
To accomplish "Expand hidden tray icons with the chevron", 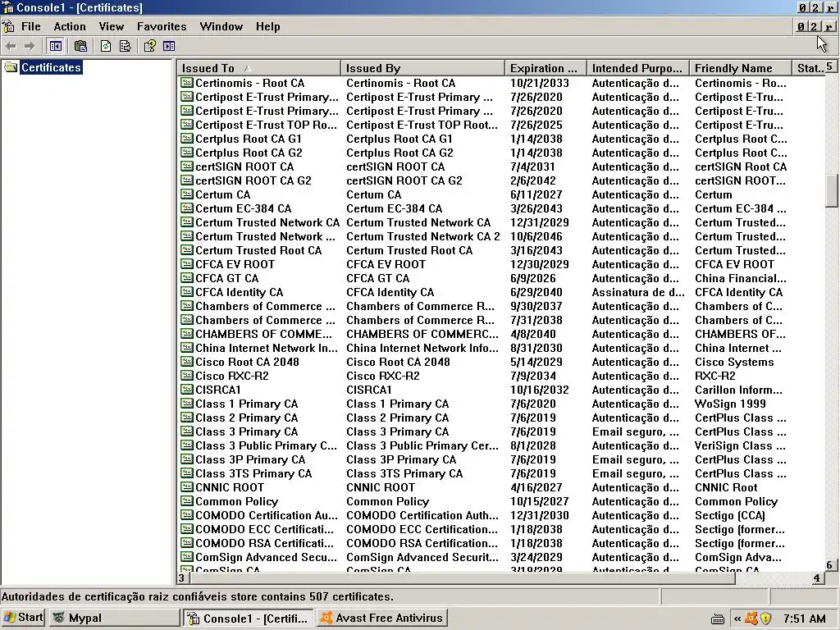I will [x=737, y=619].
